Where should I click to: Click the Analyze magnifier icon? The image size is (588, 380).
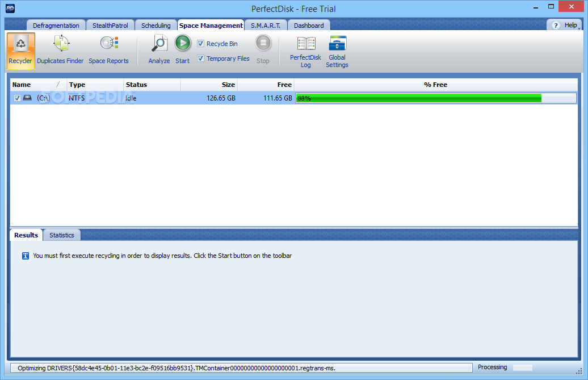[159, 44]
